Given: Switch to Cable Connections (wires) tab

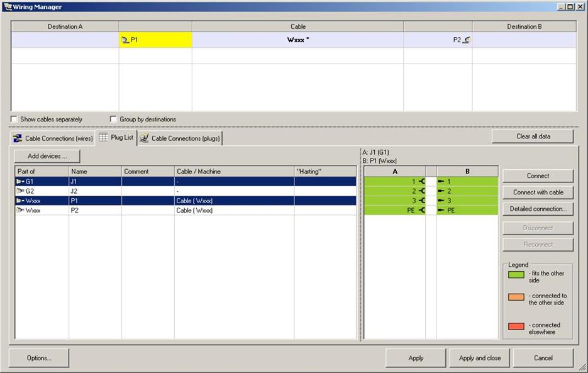Looking at the screenshot, I should pyautogui.click(x=53, y=138).
